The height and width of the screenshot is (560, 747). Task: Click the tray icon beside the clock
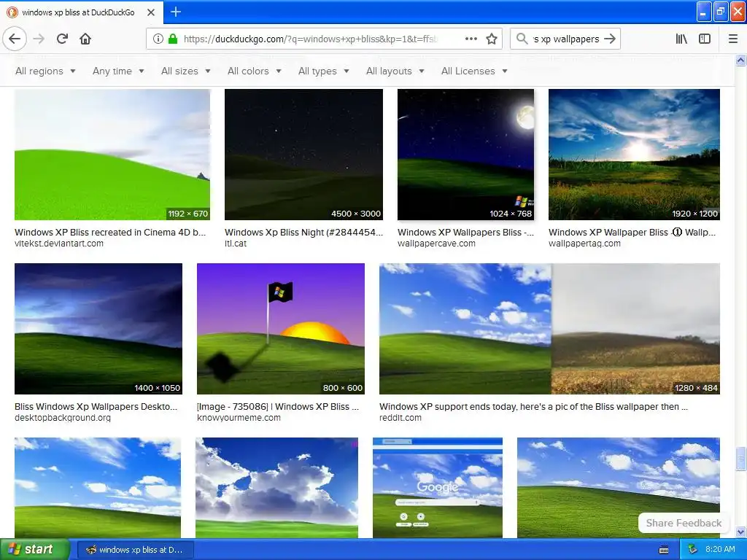pyautogui.click(x=693, y=550)
